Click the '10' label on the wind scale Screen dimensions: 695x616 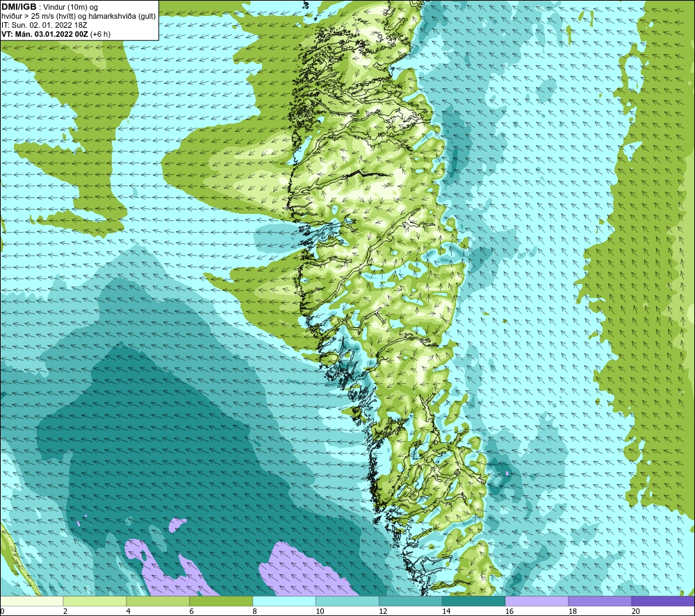pos(320,611)
